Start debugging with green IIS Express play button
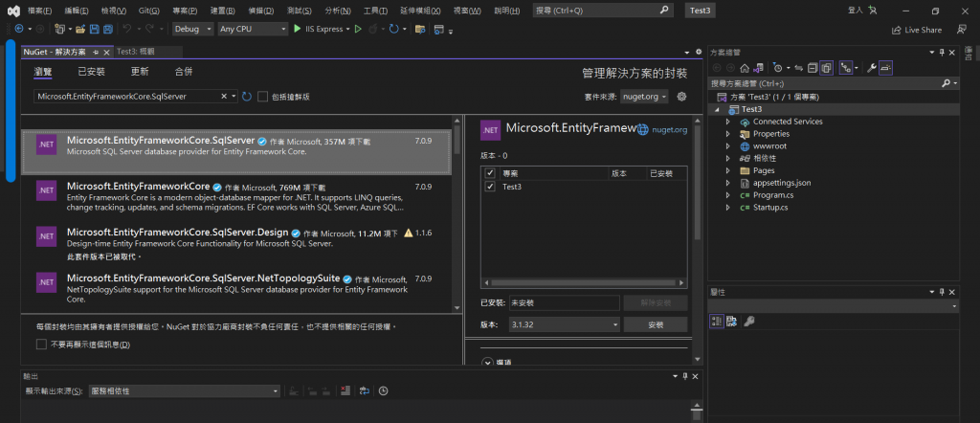The height and width of the screenshot is (423, 980). point(298,29)
